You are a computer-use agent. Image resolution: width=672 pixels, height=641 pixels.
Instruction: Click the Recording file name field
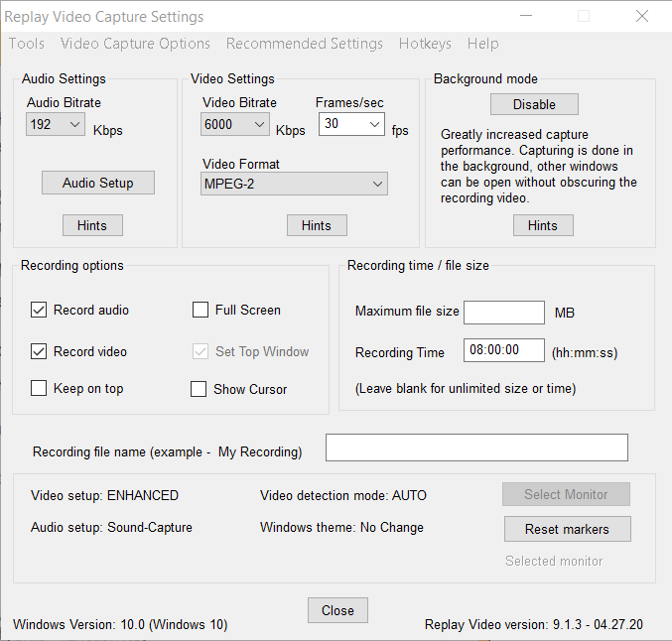tap(476, 448)
